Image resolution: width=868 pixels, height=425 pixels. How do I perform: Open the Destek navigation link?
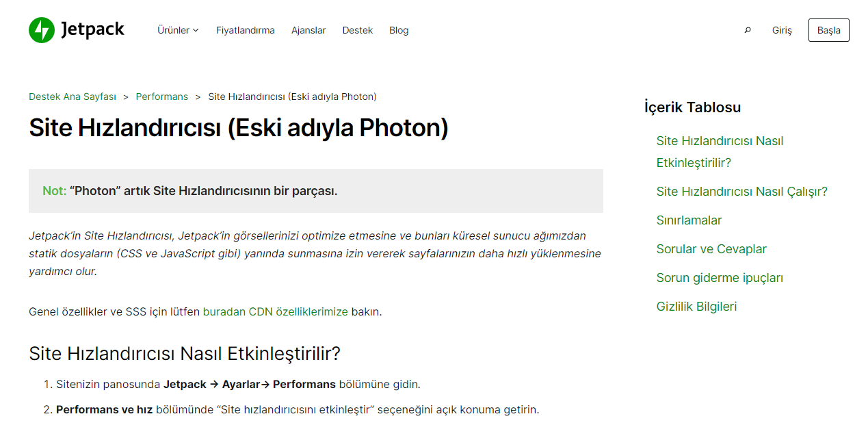pyautogui.click(x=358, y=30)
